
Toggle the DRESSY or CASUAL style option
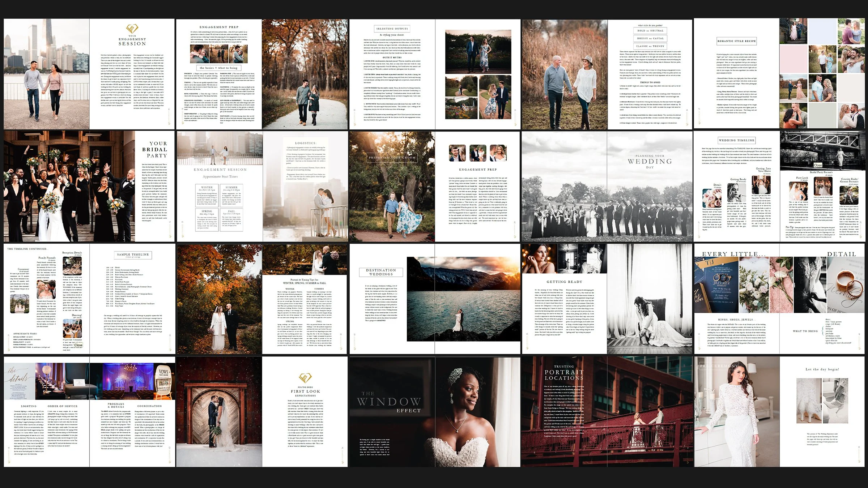coord(650,39)
